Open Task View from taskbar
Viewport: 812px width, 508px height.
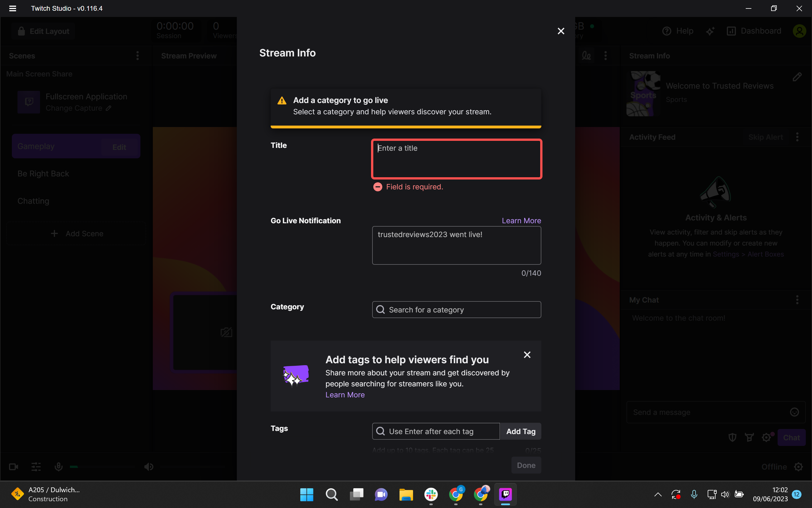[x=356, y=494]
